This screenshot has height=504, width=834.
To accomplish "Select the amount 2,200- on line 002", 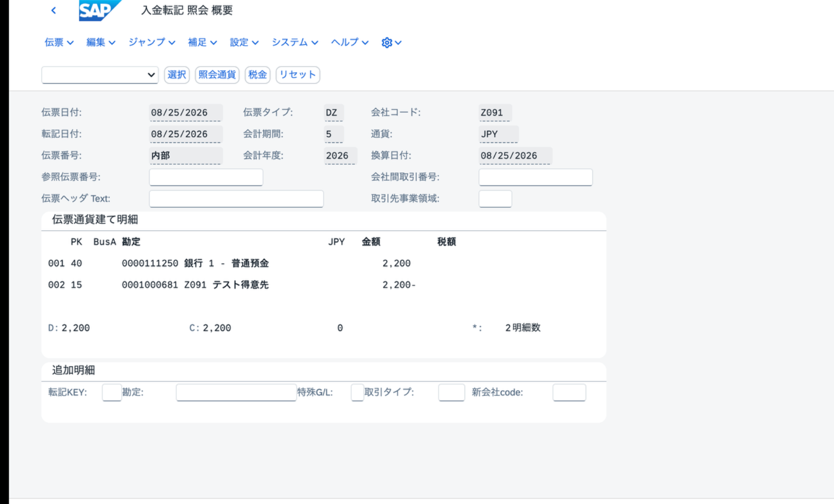I will coord(399,285).
